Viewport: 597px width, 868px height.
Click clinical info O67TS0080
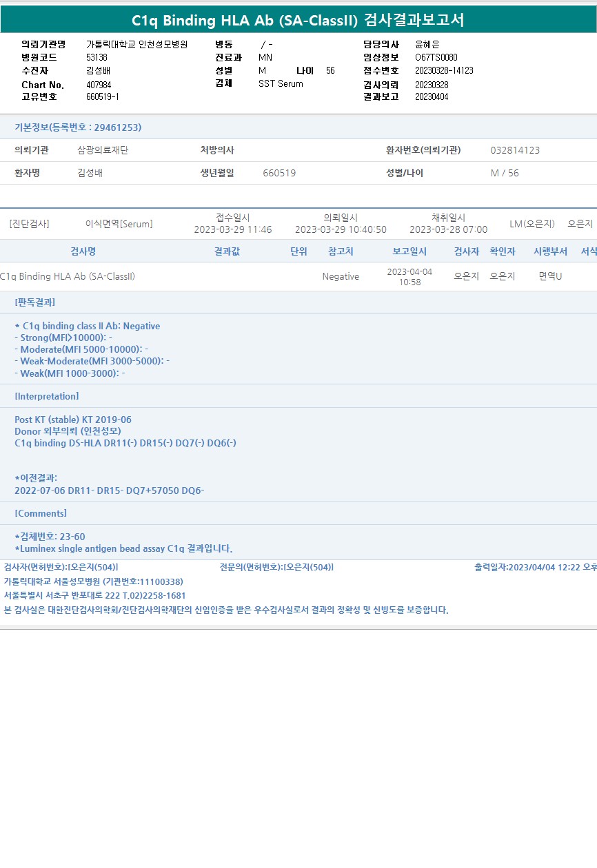click(x=436, y=57)
